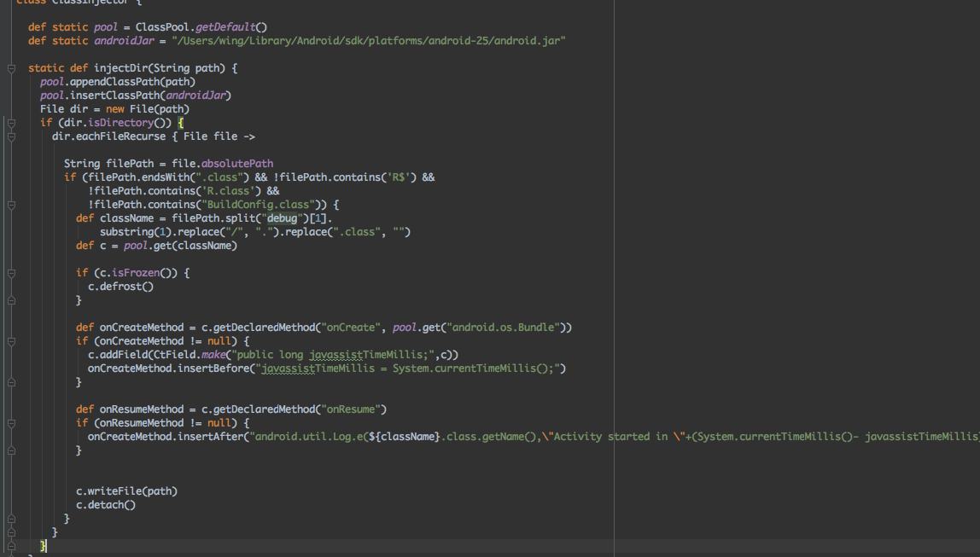Click the insertClassPath call
This screenshot has height=557, width=980.
114,96
